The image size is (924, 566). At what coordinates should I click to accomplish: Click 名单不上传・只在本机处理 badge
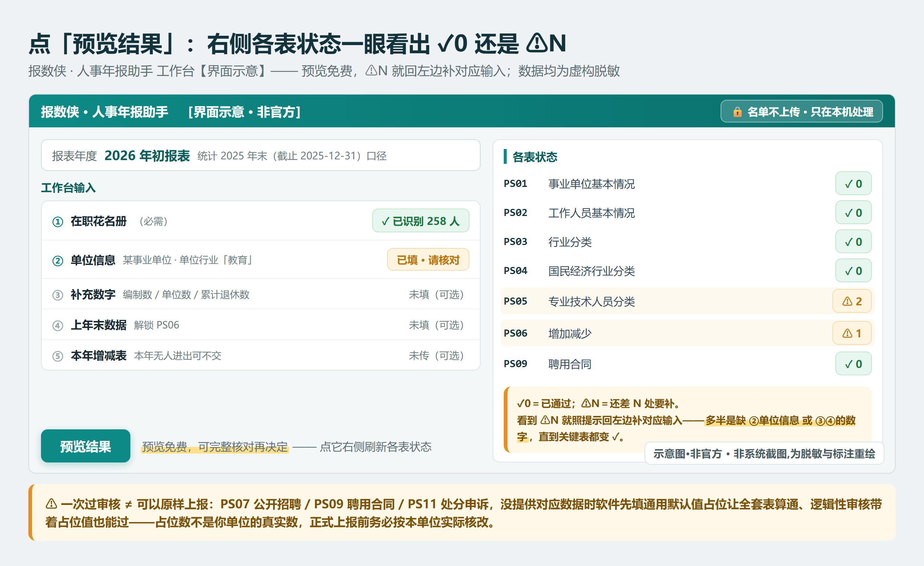pos(801,111)
